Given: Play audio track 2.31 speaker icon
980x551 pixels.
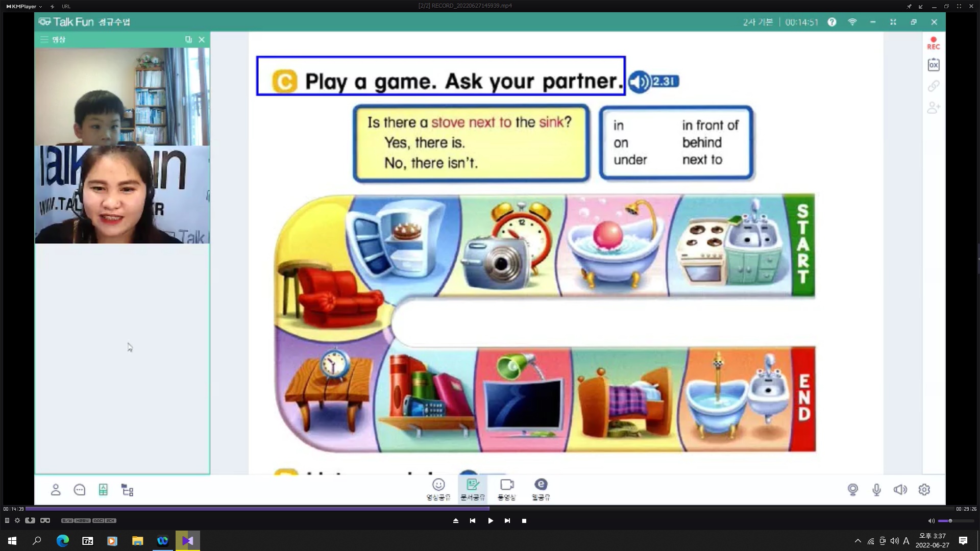Looking at the screenshot, I should point(639,82).
